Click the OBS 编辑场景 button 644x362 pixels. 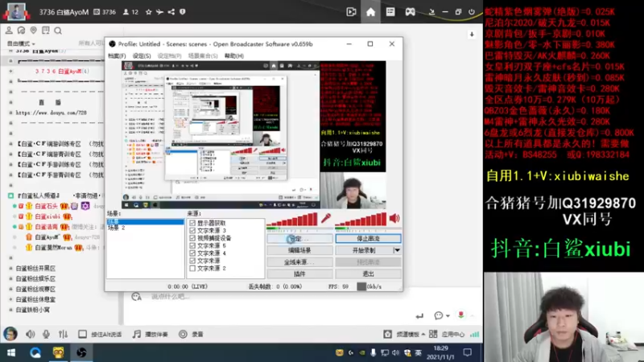tap(299, 250)
